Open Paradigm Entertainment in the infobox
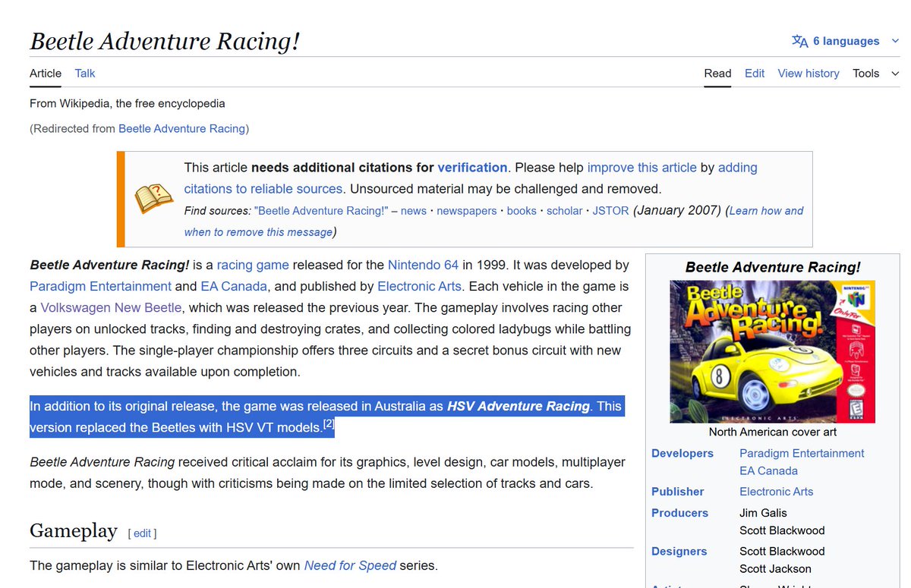911x588 pixels. [x=802, y=453]
